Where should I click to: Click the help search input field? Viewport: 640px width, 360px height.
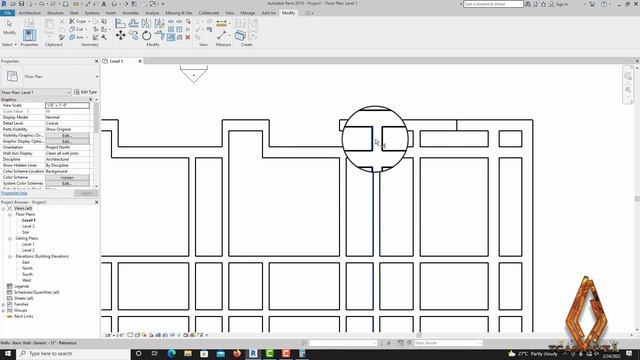(493, 4)
